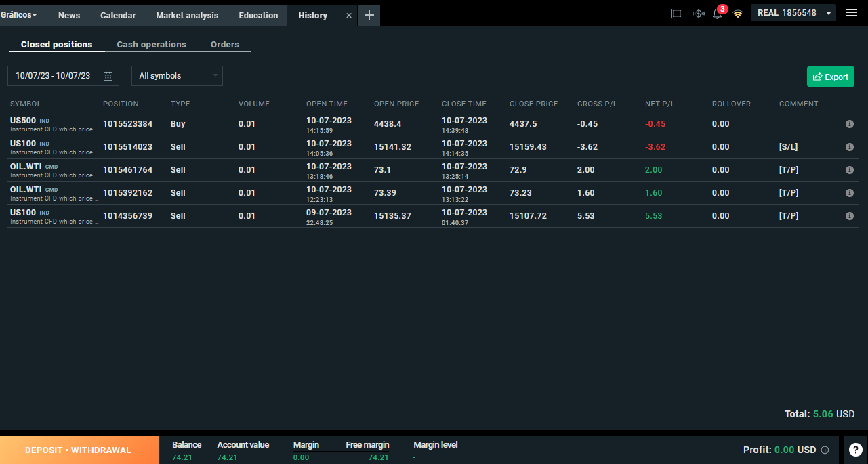Click the ROLLOVER column header

coord(731,104)
